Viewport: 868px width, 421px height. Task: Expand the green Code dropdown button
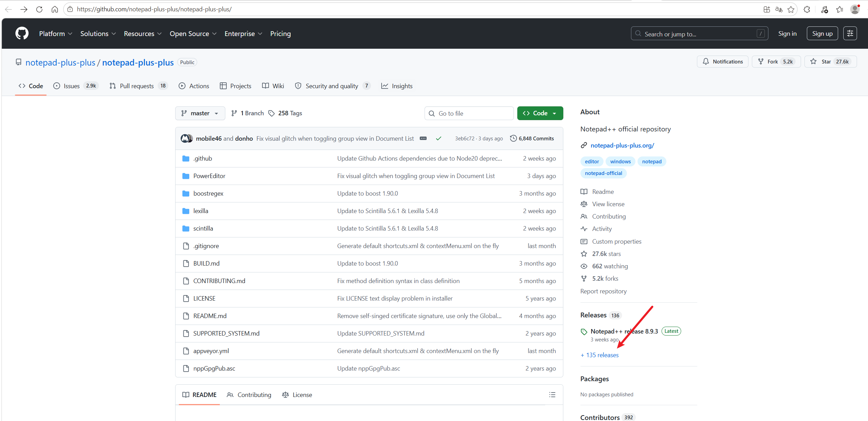[x=540, y=113]
